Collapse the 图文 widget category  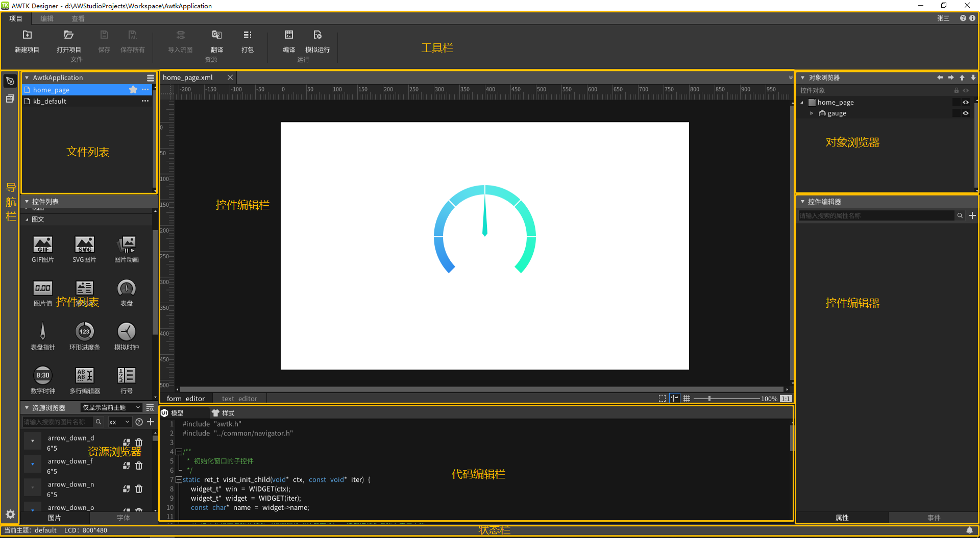click(x=27, y=219)
